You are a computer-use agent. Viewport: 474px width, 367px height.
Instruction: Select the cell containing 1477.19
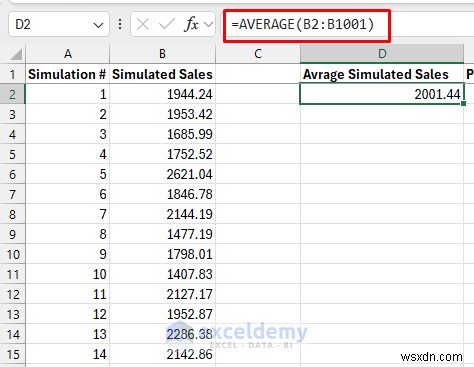point(162,234)
